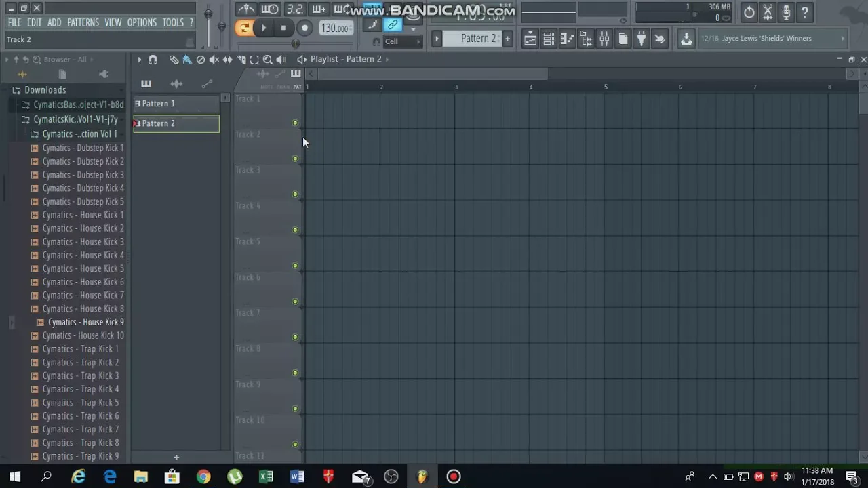The height and width of the screenshot is (488, 868).
Task: Mute Track 1 using its green light
Action: pos(295,123)
